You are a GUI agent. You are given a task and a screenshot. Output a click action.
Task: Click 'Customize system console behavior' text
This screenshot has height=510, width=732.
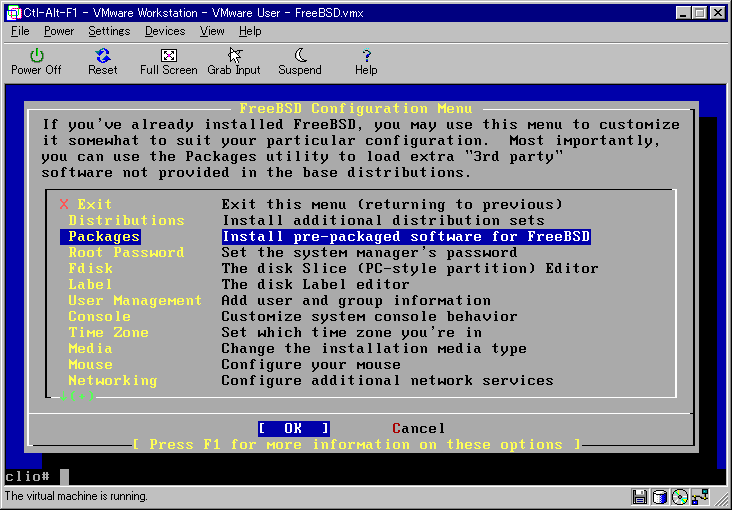[x=369, y=317]
